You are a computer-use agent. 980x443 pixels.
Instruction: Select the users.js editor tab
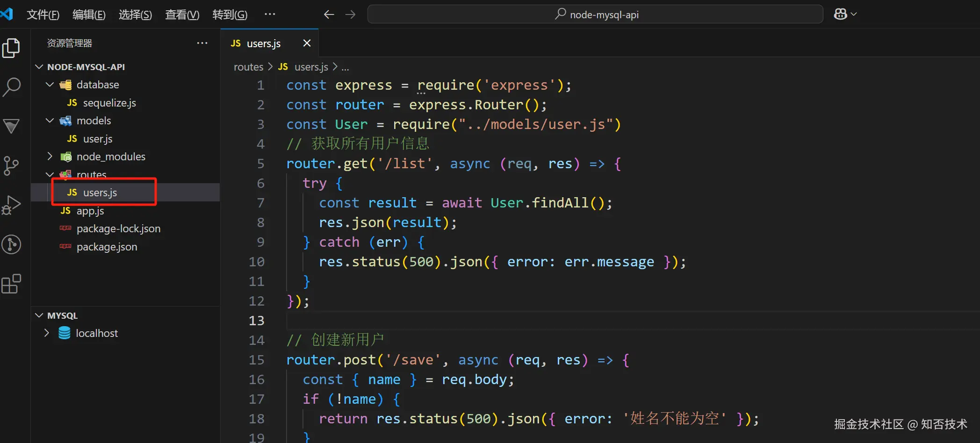click(269, 43)
